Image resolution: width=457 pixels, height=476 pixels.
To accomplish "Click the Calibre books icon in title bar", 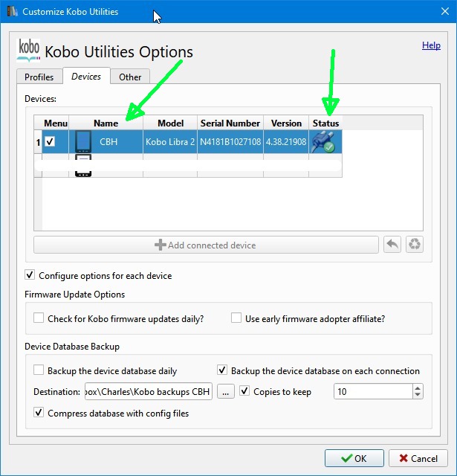I will [x=12, y=12].
